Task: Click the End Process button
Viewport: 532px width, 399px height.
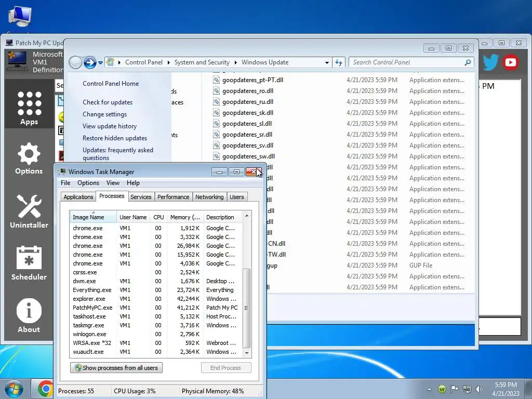Action: coord(226,368)
